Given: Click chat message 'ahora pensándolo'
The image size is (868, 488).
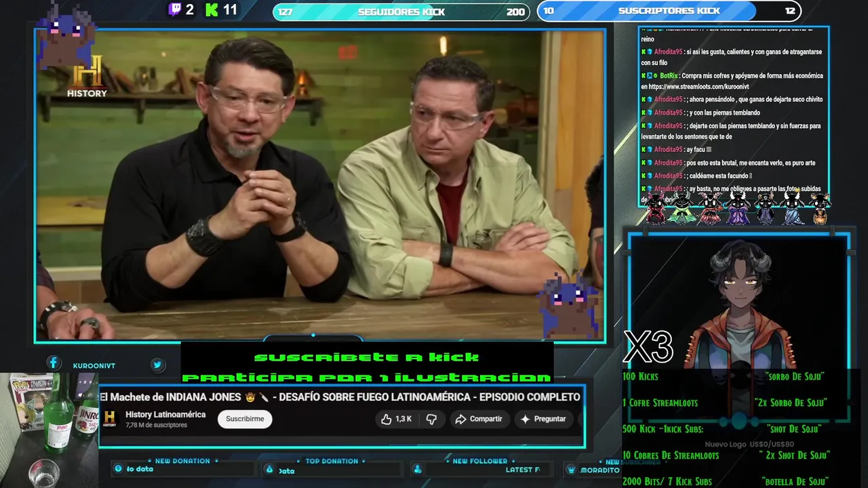Looking at the screenshot, I should pyautogui.click(x=755, y=100).
